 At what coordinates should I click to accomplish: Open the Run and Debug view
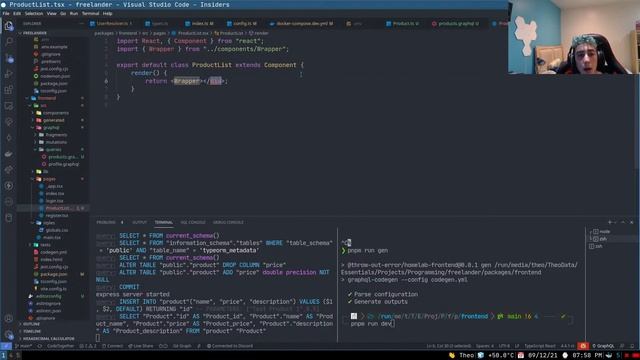[x=9, y=74]
